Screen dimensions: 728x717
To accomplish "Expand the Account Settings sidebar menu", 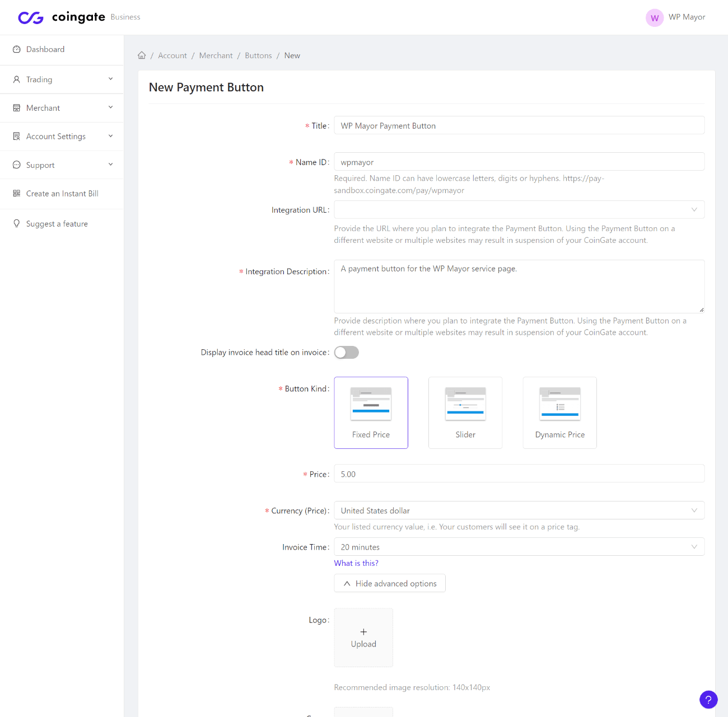I will 62,137.
